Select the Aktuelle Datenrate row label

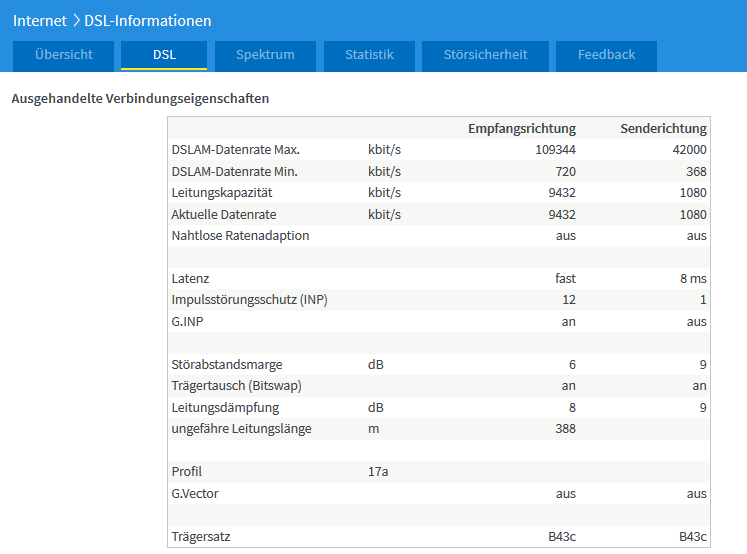click(223, 214)
